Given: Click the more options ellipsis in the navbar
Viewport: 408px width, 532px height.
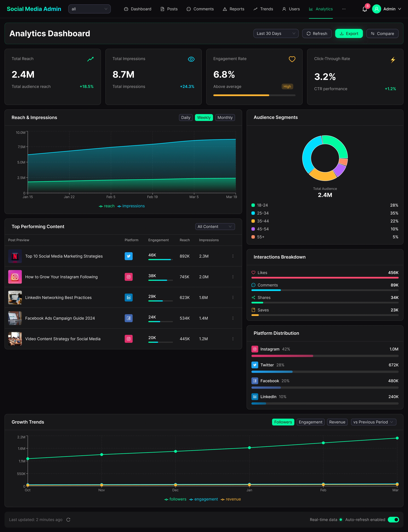Looking at the screenshot, I should (344, 9).
